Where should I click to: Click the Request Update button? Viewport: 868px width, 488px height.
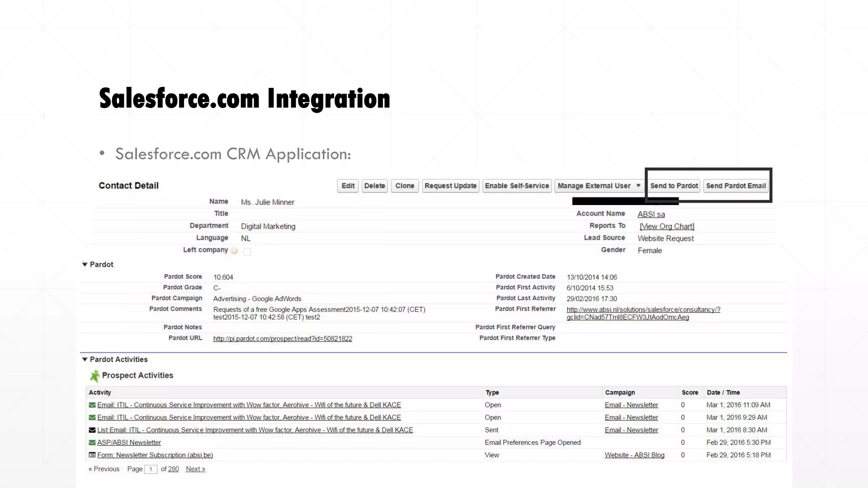coord(451,186)
